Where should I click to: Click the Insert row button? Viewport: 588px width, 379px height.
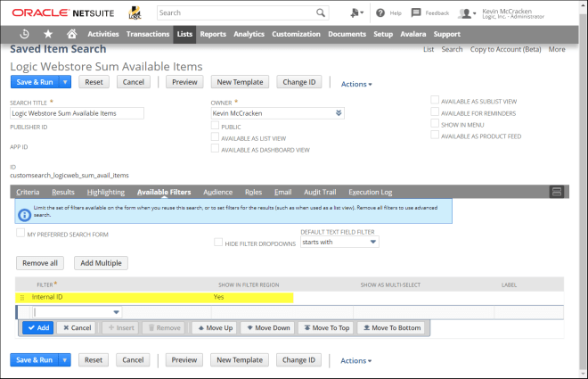121,327
